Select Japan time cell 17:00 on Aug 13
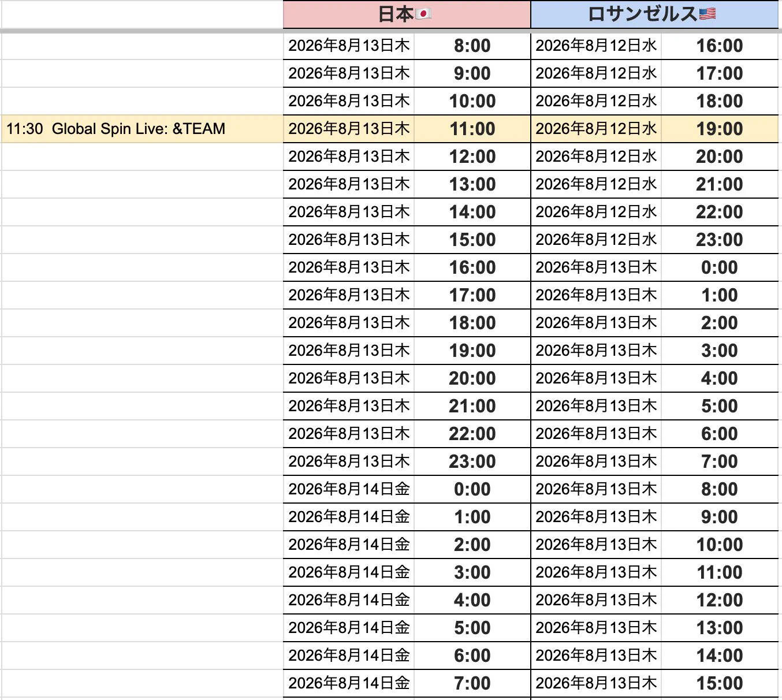The image size is (782, 700). pos(472,295)
